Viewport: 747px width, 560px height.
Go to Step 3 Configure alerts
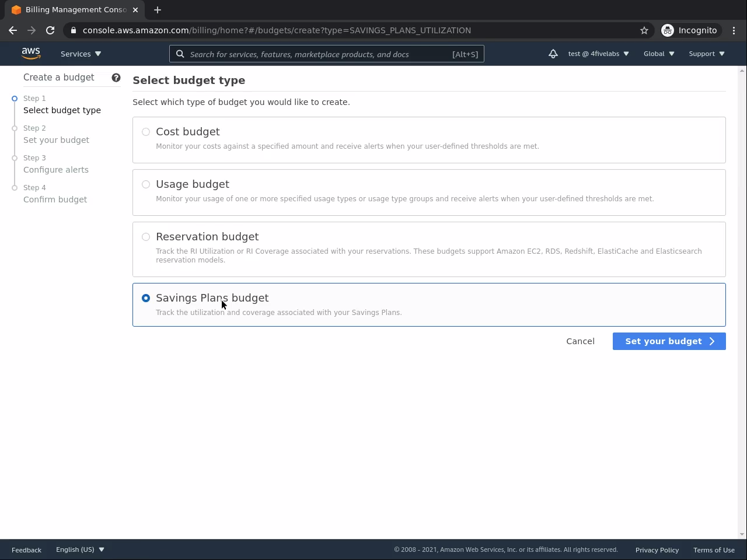[x=56, y=164]
